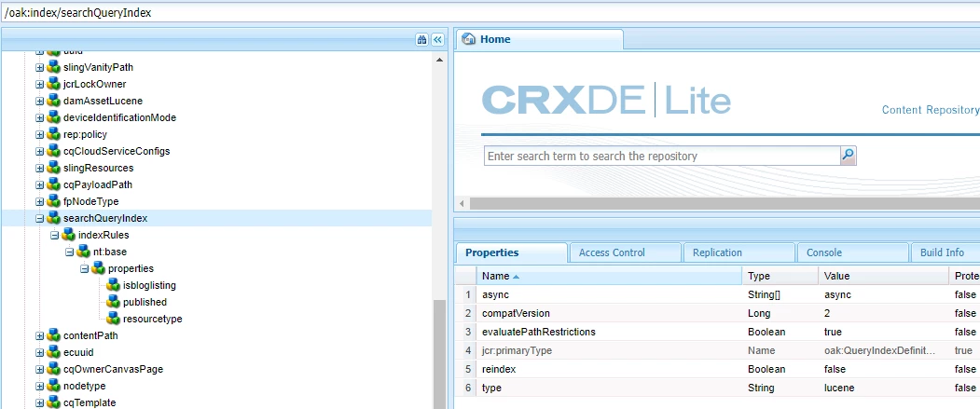The width and height of the screenshot is (980, 409).
Task: Click the properties node icon
Action: point(98,268)
